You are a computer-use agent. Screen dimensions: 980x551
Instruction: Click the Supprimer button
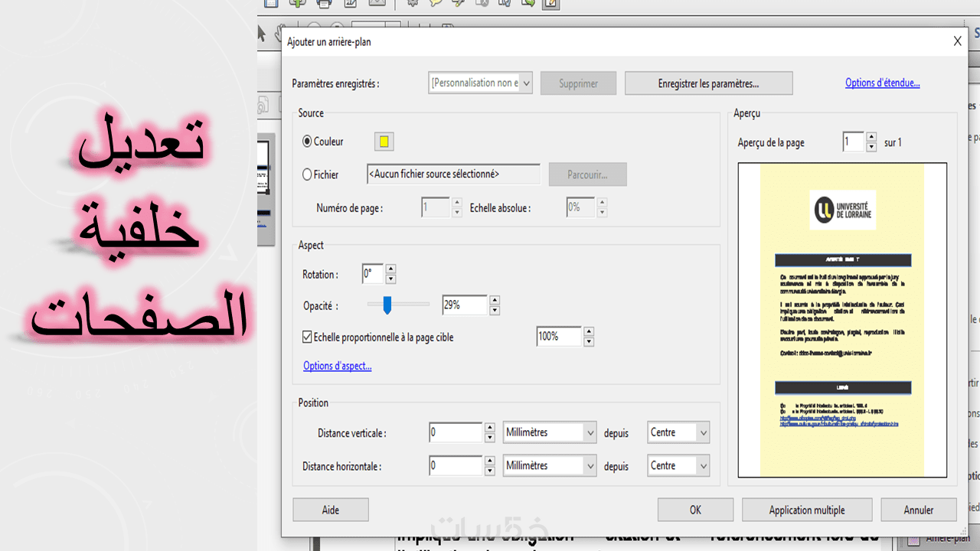(578, 83)
